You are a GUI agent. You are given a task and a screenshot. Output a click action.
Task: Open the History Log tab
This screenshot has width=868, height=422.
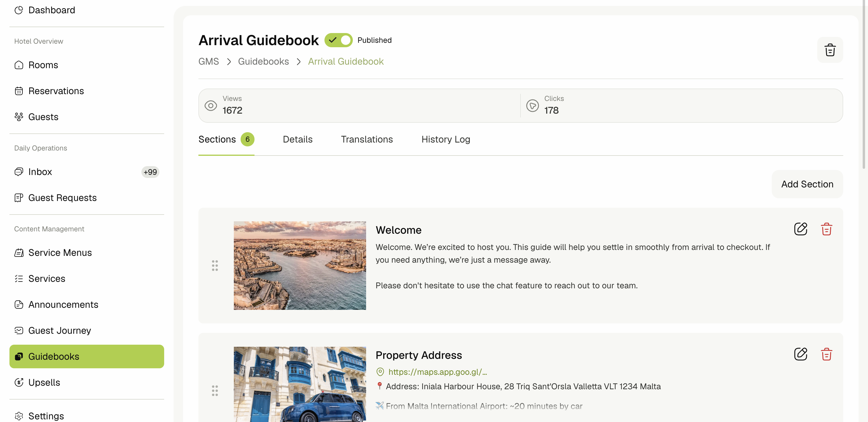446,139
